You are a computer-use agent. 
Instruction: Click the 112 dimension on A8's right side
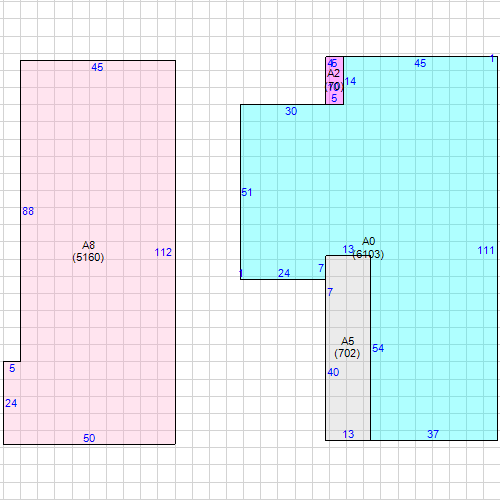pyautogui.click(x=163, y=252)
